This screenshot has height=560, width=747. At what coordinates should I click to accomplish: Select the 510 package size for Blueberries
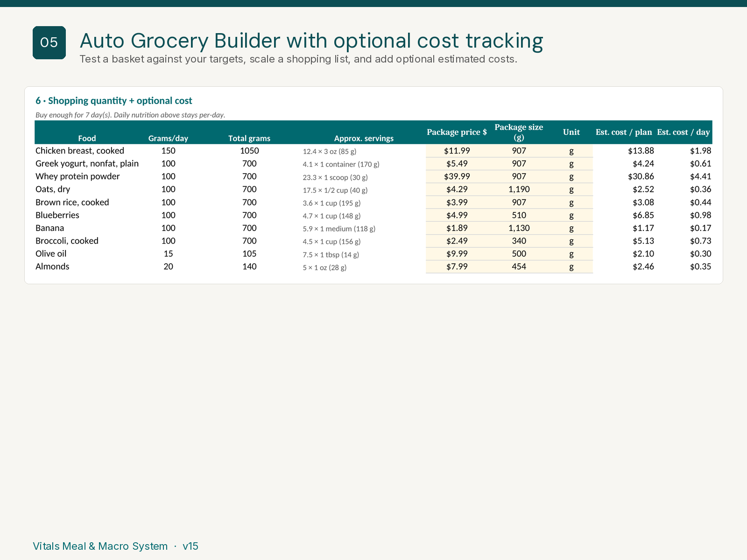click(519, 215)
